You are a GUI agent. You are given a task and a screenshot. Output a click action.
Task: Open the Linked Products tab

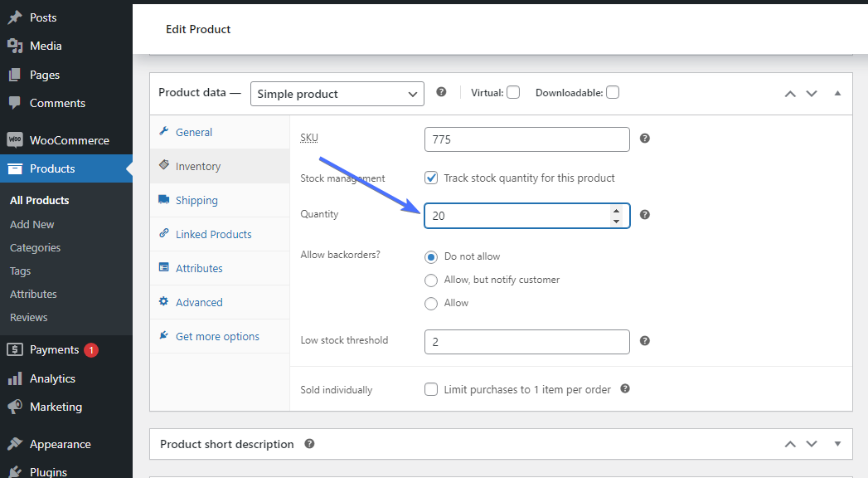pos(213,234)
